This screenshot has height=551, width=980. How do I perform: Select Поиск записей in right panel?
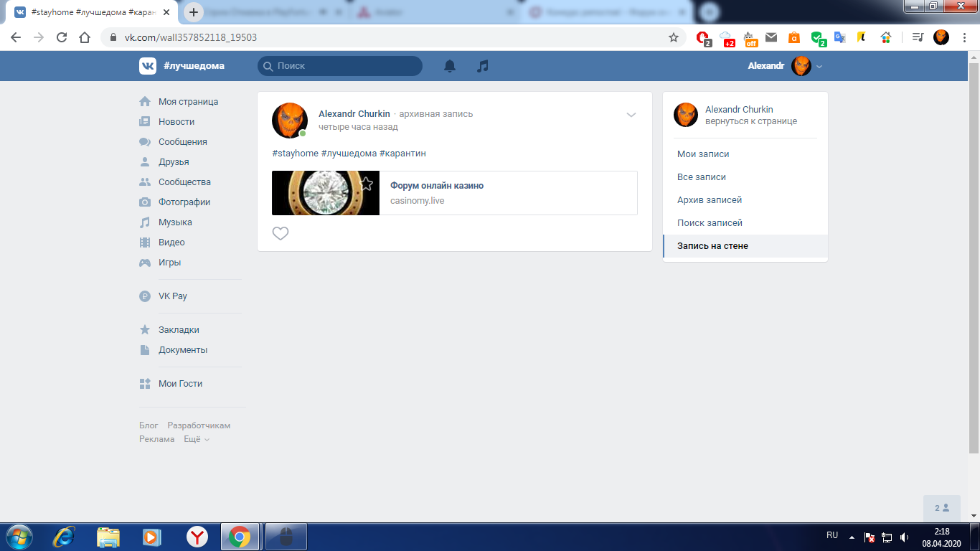coord(745,223)
